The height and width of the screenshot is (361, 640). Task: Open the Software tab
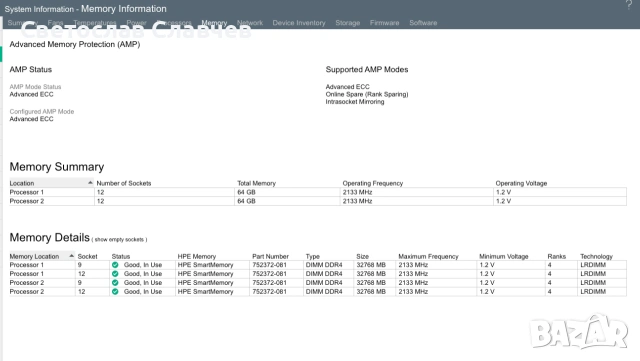pos(423,23)
